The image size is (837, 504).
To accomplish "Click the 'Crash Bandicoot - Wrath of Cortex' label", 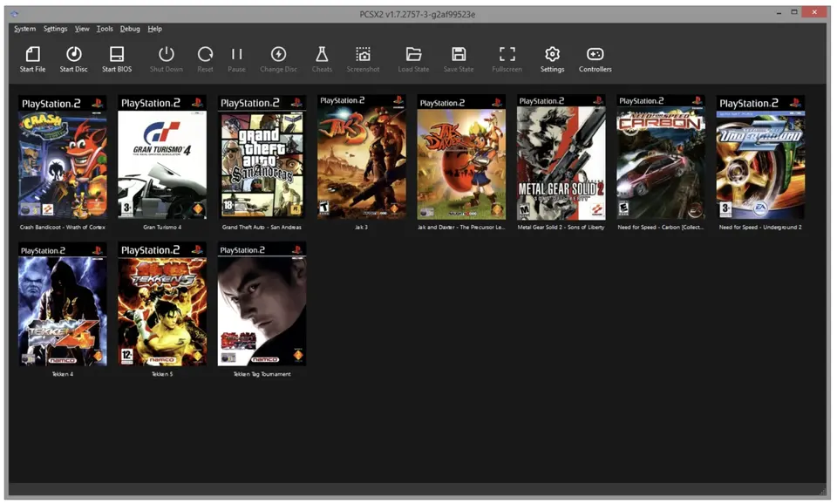I will 63,227.
